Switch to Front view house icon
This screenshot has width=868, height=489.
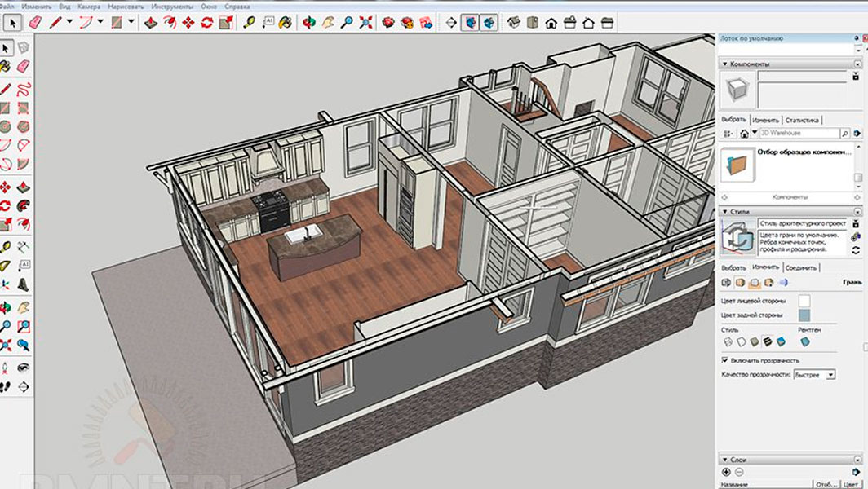tap(551, 23)
